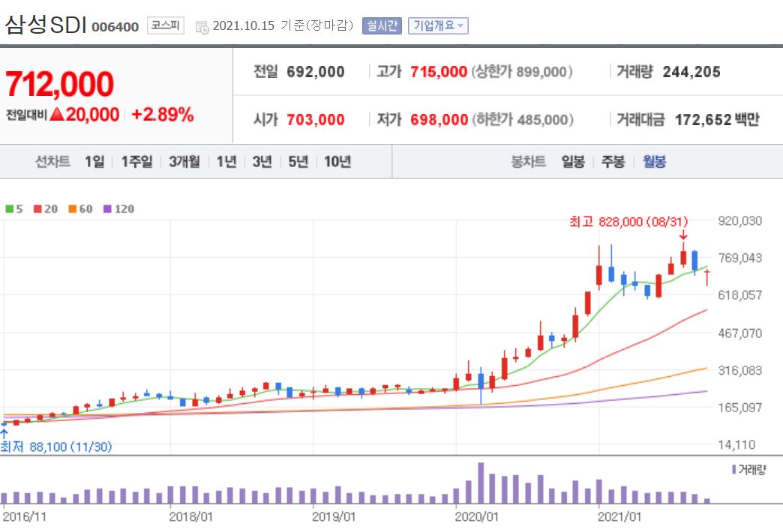Click the 14,110 price axis label
The width and height of the screenshot is (783, 532).
click(736, 444)
